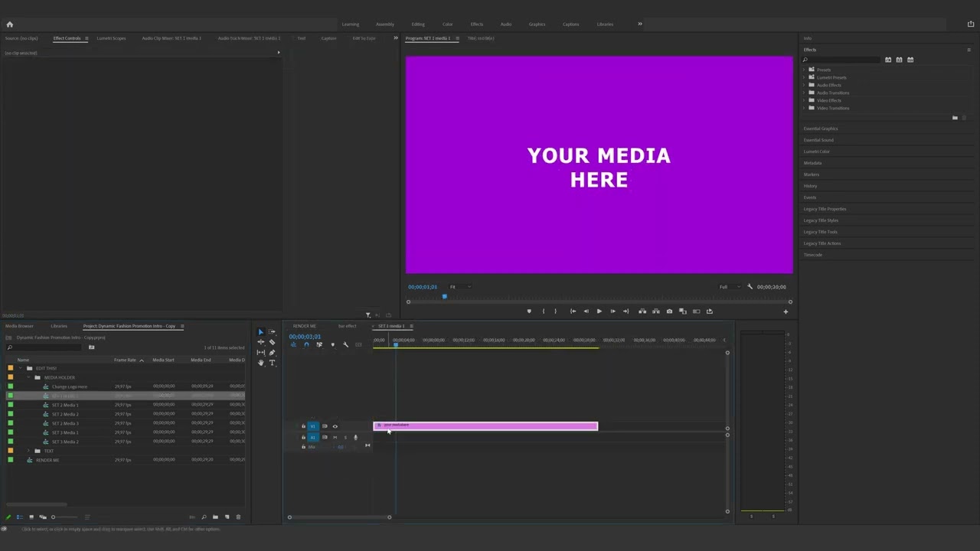This screenshot has height=551, width=980.
Task: Click the Home icon
Action: [x=9, y=24]
